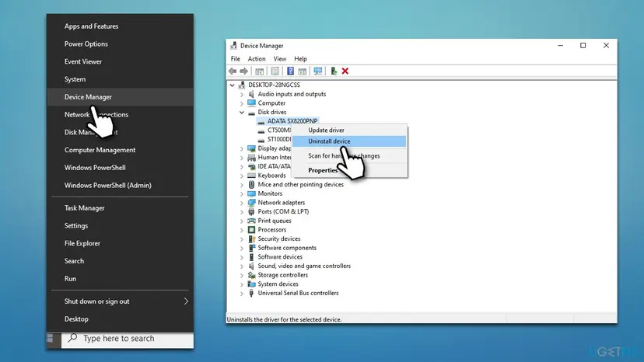Open the File menu in Device Manager
The width and height of the screenshot is (644, 362).
236,59
